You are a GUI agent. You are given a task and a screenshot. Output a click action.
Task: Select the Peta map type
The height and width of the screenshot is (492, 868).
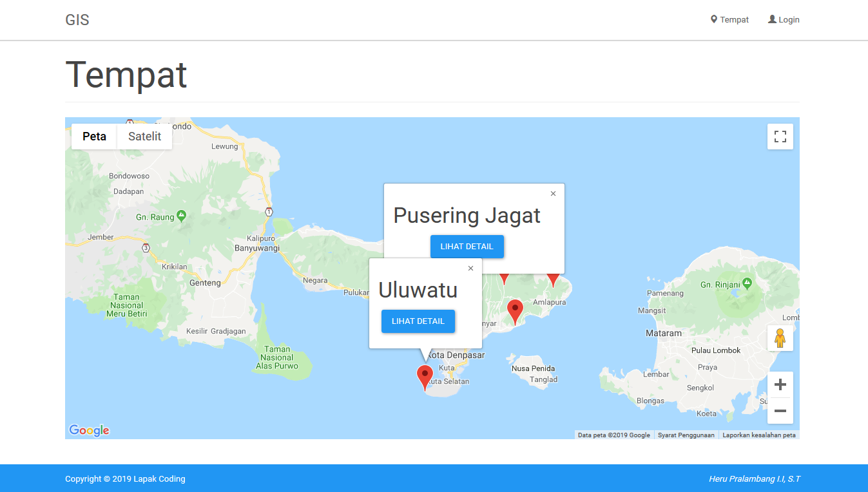point(94,137)
